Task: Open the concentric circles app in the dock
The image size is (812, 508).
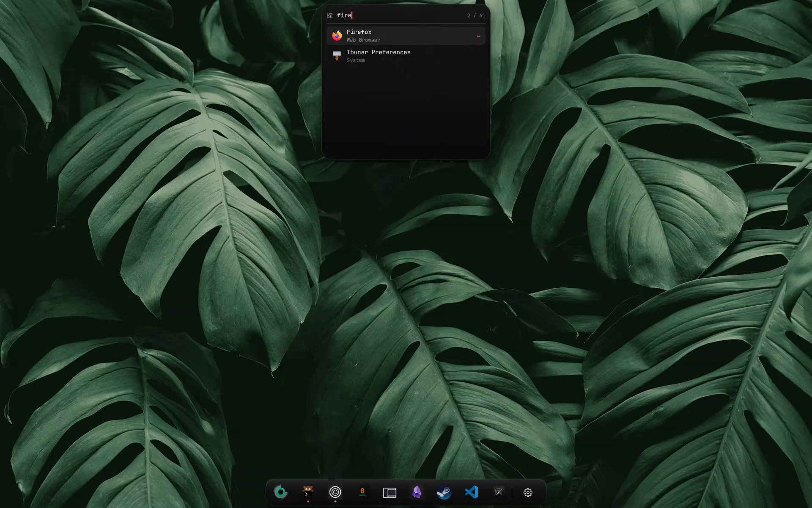Action: [335, 492]
